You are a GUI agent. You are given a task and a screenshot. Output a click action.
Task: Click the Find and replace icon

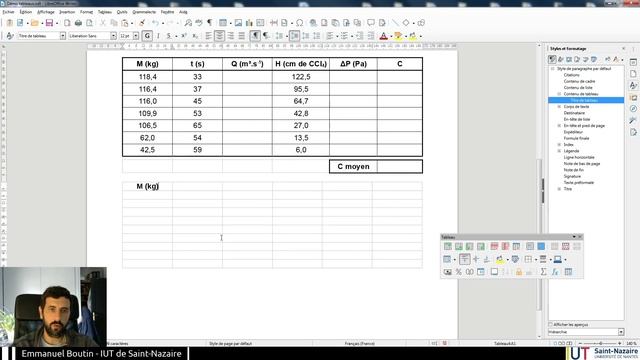click(188, 23)
